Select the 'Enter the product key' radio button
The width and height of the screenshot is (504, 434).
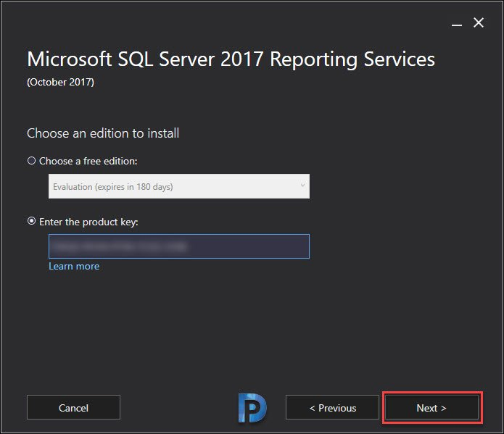(31, 221)
